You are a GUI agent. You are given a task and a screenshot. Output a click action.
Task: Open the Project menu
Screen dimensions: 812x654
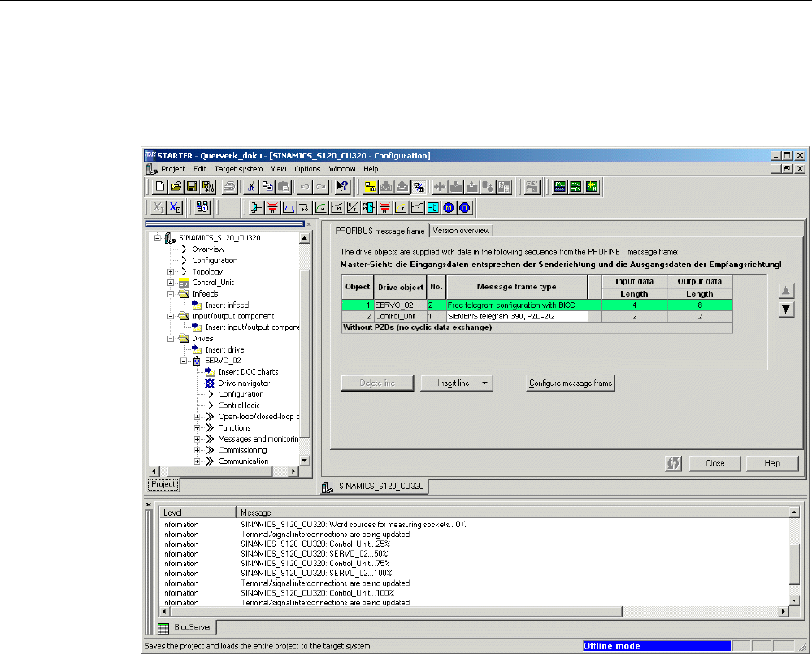173,169
